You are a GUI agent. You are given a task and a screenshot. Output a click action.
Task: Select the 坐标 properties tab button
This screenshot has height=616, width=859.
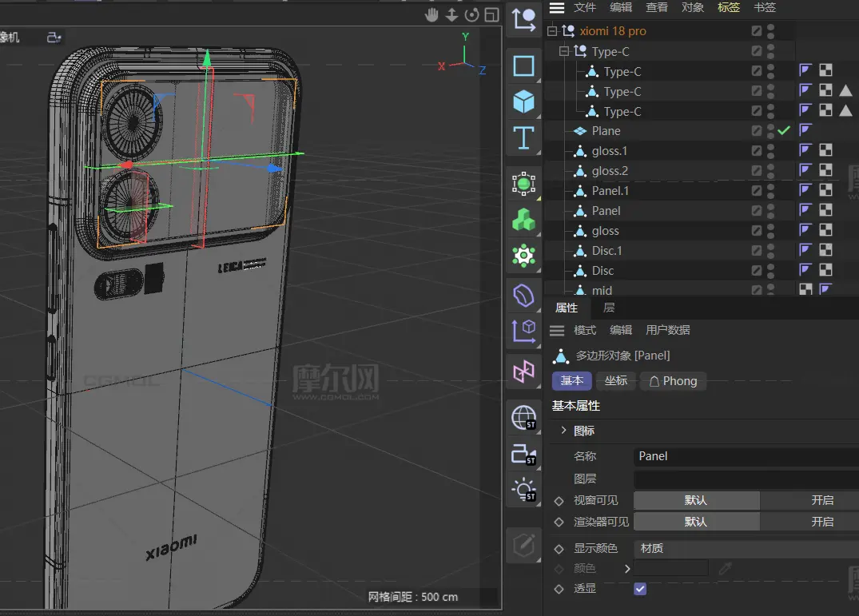pyautogui.click(x=616, y=380)
